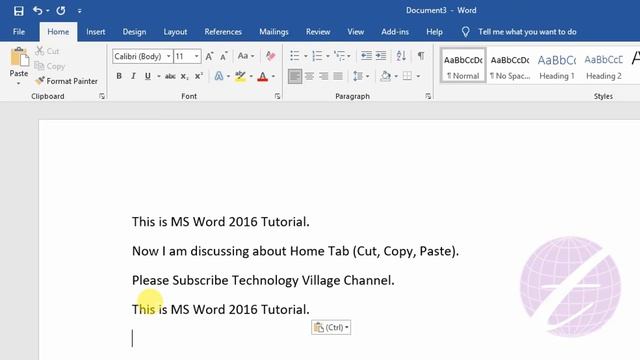Open the File menu
This screenshot has height=360, width=640.
[x=19, y=32]
